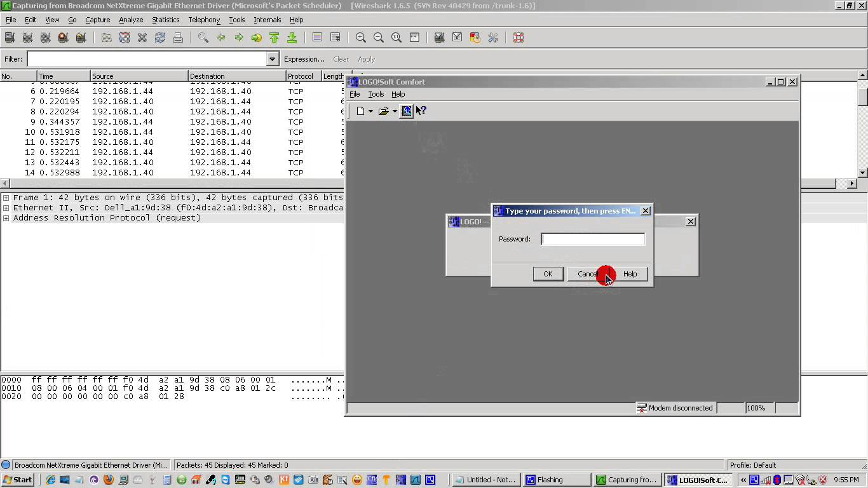Screen dimensions: 868x488
Task: Open Help menu in LOGO!Soft Comfort
Action: 398,94
